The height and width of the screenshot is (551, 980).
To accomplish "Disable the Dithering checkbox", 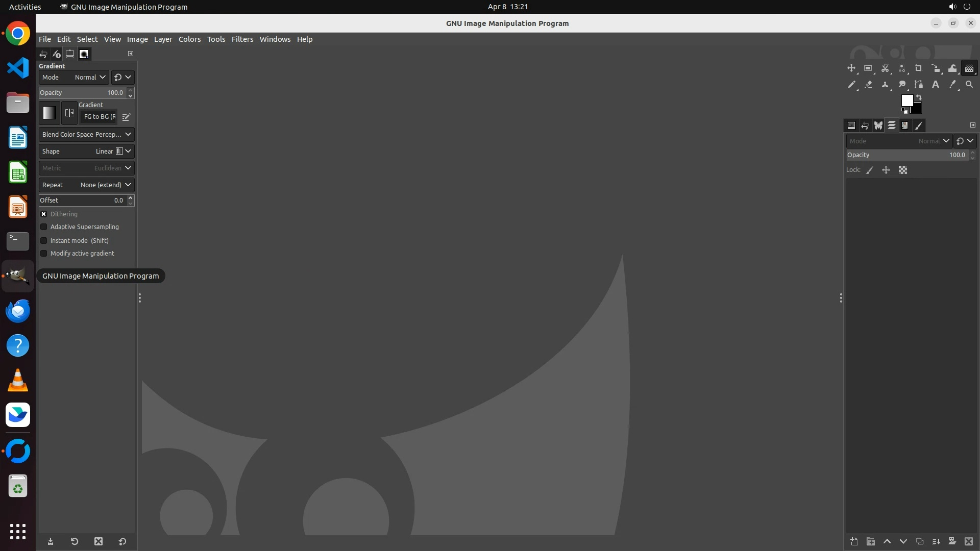I will pyautogui.click(x=44, y=214).
